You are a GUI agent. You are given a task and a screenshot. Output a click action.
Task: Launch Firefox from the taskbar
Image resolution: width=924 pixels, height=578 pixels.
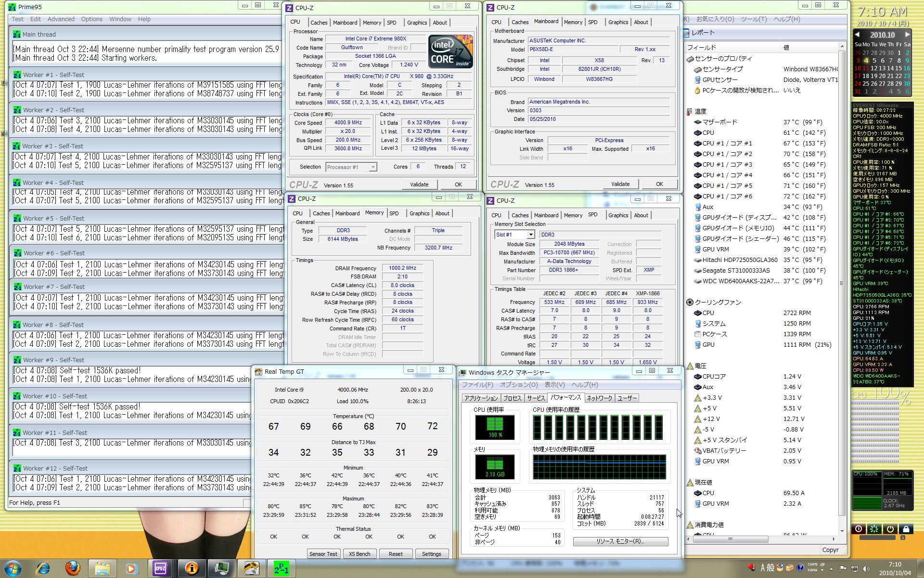(x=73, y=568)
